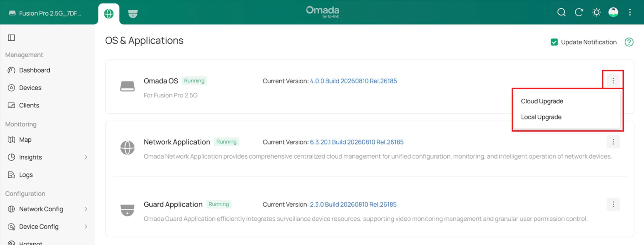Go to Dashboard in the sidebar
Screen dimensions: 644x245
click(x=34, y=70)
